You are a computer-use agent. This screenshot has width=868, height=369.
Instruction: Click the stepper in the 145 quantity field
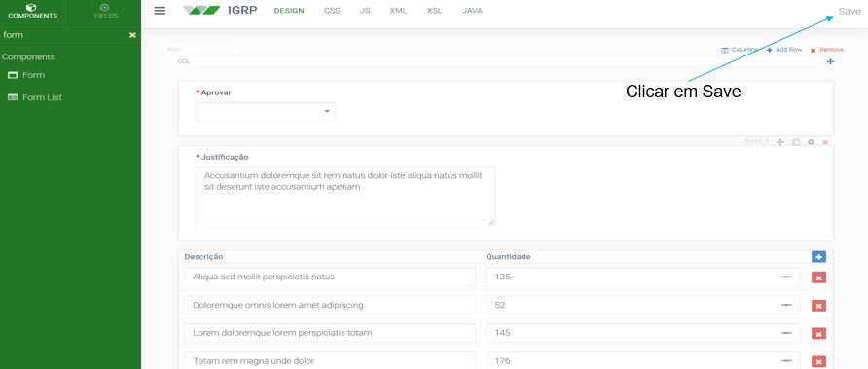(786, 333)
